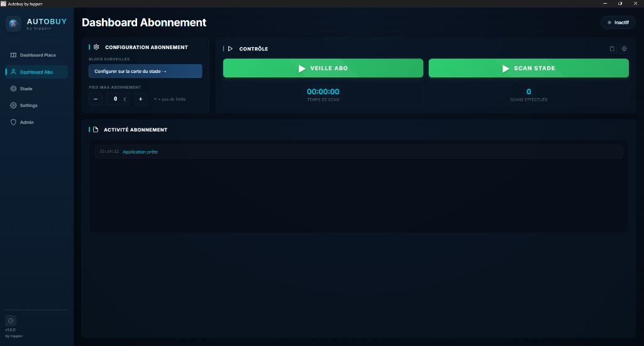Screen dimensions: 644x346
Task: Click the Inactif status badge
Action: coord(618,23)
